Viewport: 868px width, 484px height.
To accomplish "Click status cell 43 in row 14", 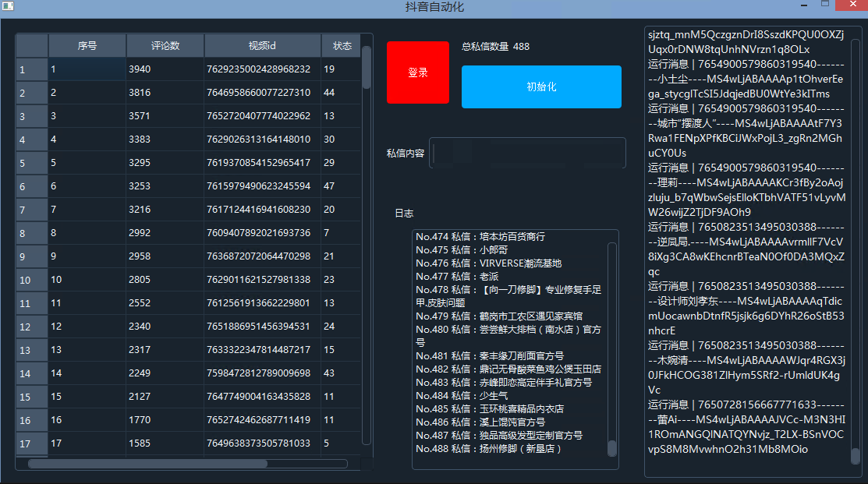I will 341,373.
